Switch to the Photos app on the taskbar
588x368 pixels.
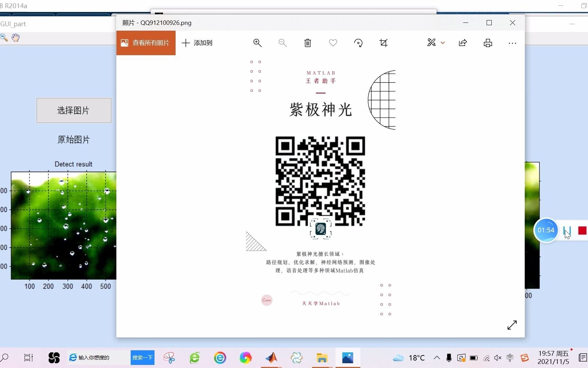[x=348, y=358]
